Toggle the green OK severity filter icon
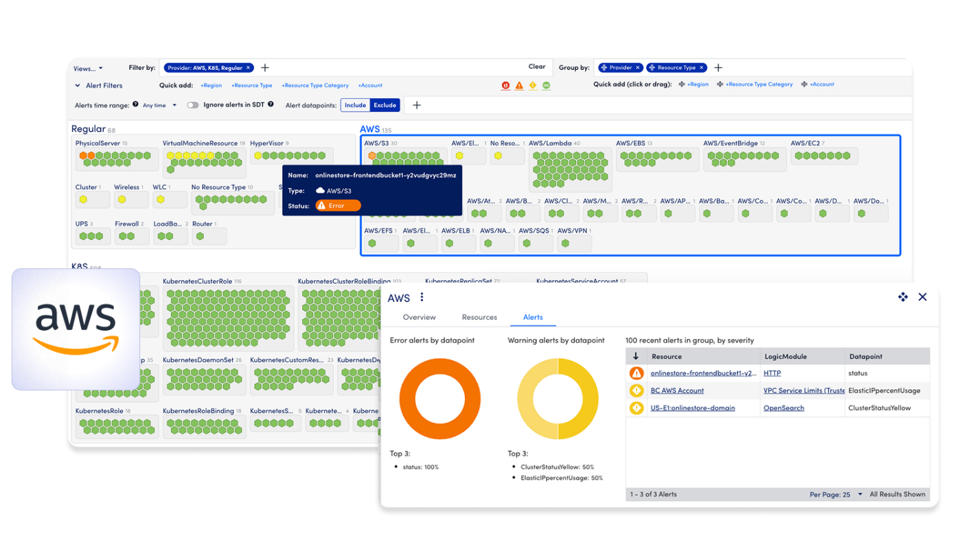Screen dimensions: 980x551 [x=547, y=85]
